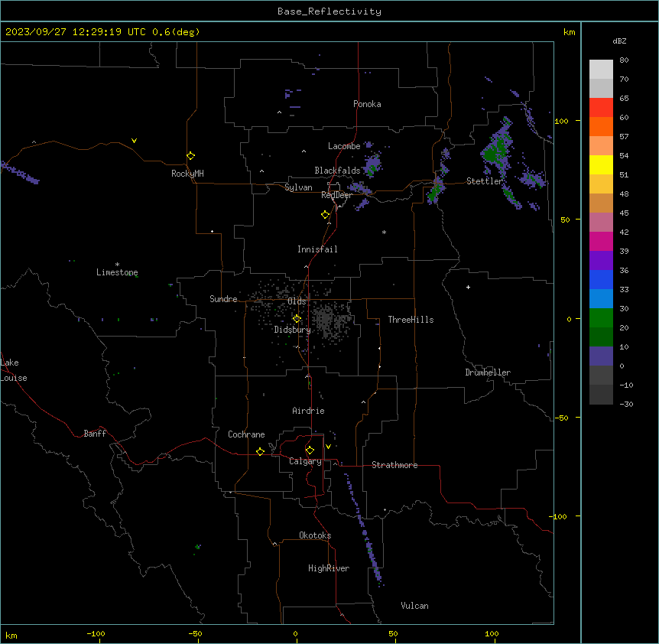Viewport: 659px width, 644px height.
Task: Click the asterisk marker east of Innisfail
Action: (384, 232)
